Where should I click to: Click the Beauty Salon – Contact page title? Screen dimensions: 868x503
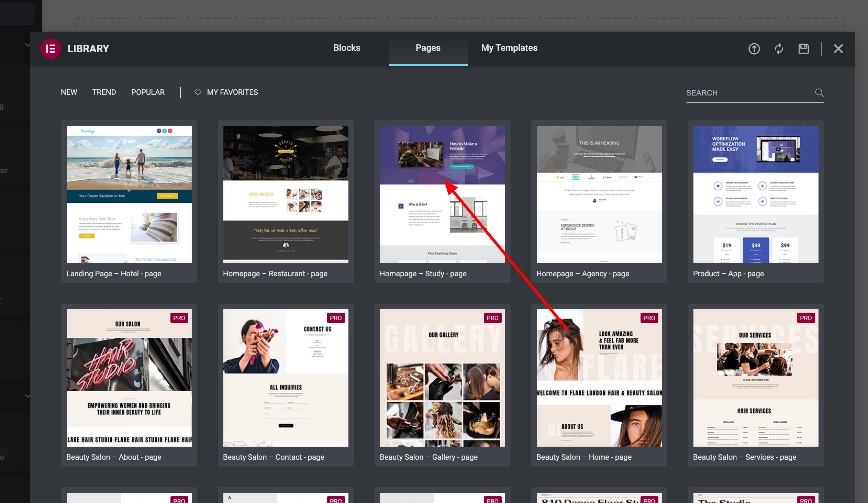[x=274, y=457]
